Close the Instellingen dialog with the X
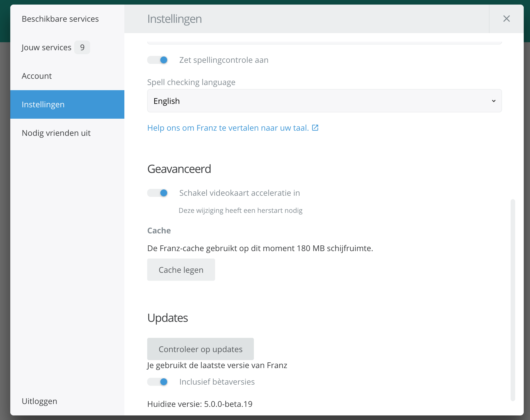The width and height of the screenshot is (530, 420). point(506,19)
